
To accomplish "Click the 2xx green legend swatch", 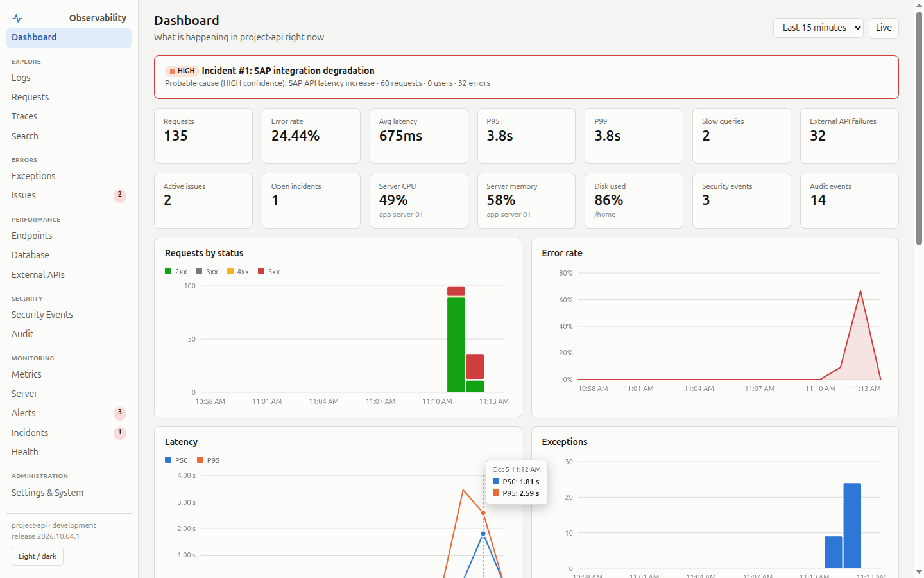I will 168,272.
